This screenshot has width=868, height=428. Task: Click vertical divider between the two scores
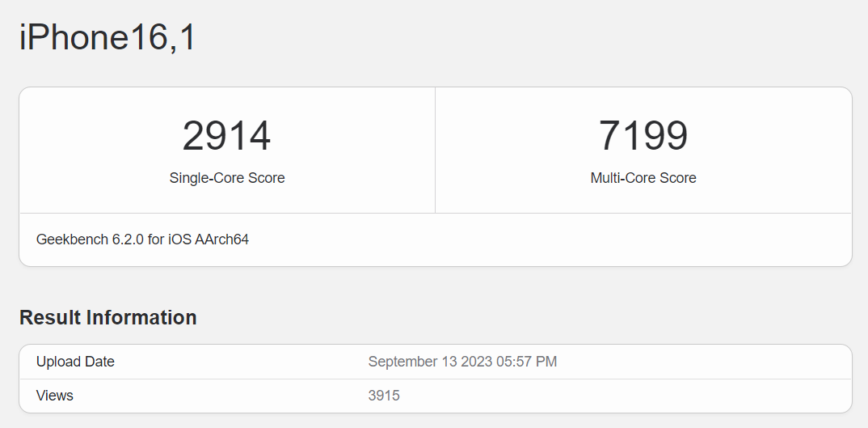tap(435, 150)
